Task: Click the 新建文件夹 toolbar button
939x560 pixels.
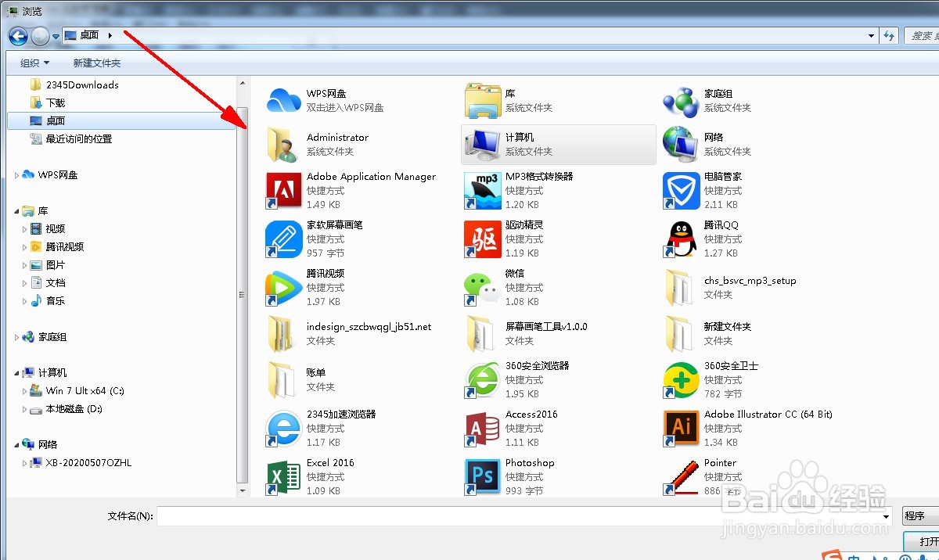Action: click(x=97, y=63)
